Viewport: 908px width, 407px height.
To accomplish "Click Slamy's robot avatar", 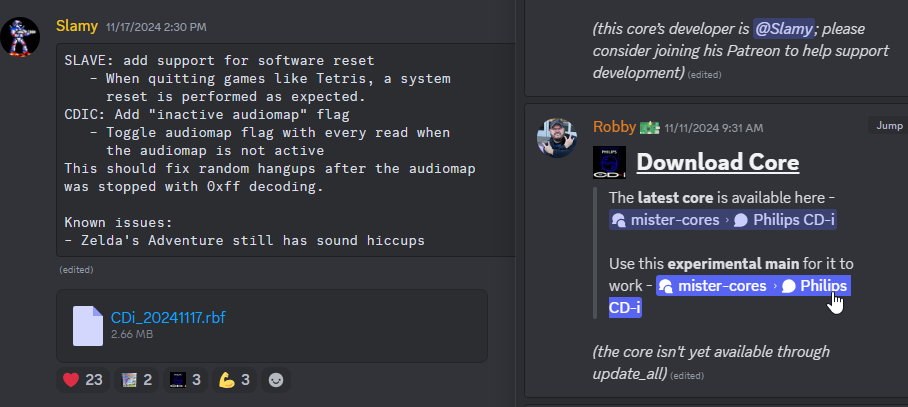I will pyautogui.click(x=20, y=36).
